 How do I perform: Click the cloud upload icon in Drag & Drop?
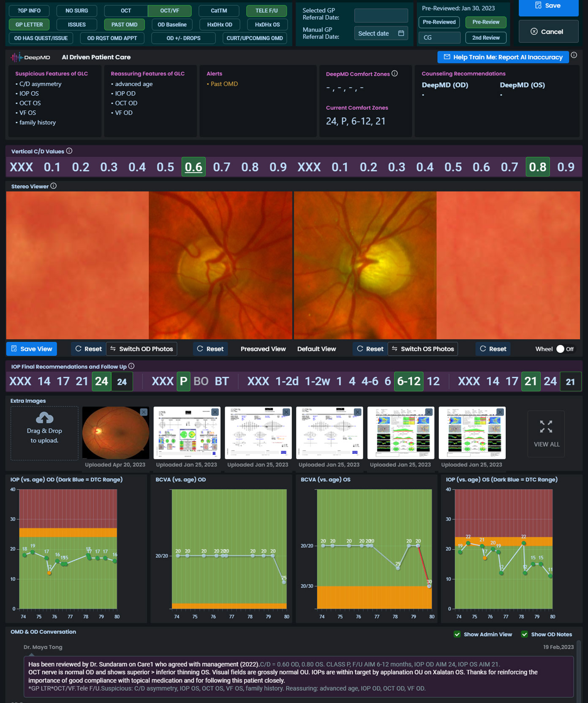tap(44, 418)
